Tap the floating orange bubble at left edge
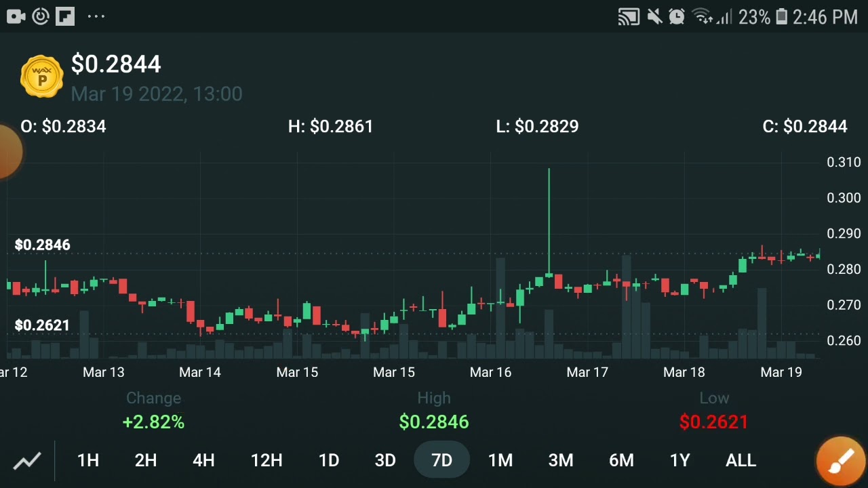This screenshot has height=488, width=868. click(10, 151)
